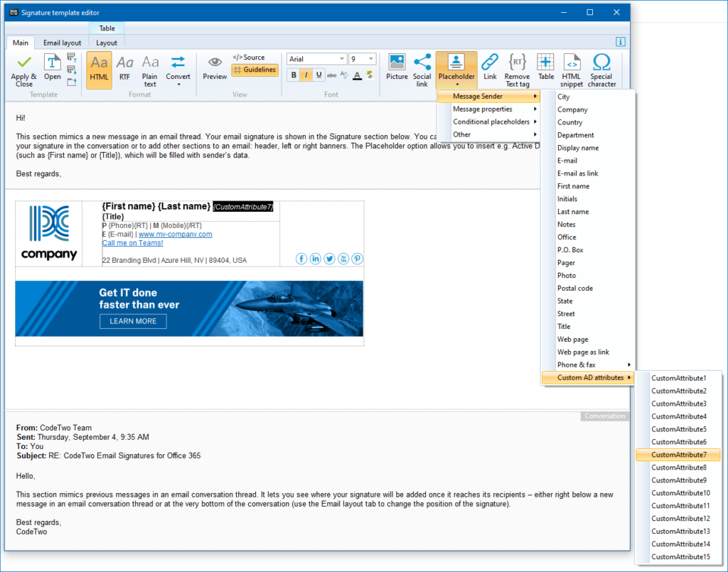The width and height of the screenshot is (728, 572).
Task: Open the font size 9 dropdown
Action: [363, 58]
